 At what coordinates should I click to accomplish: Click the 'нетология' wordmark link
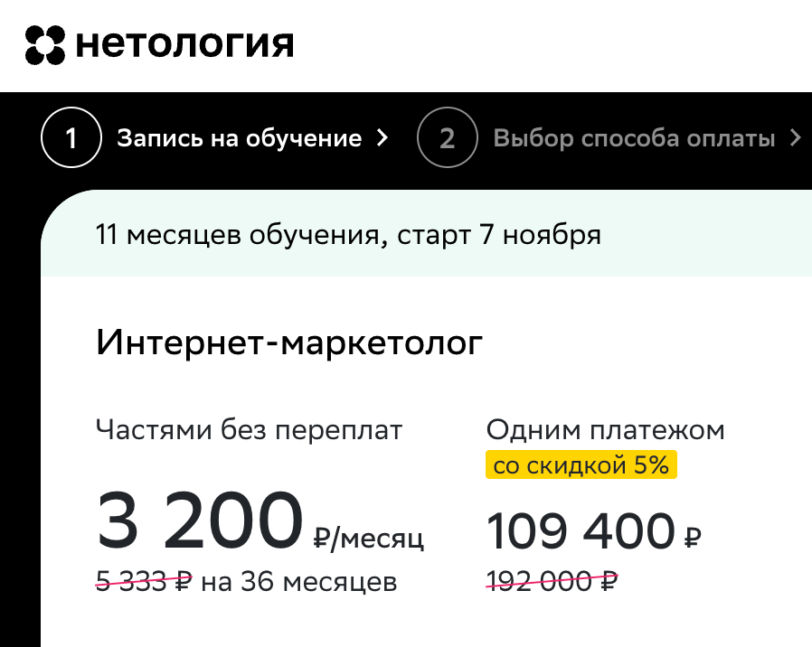pos(184,41)
